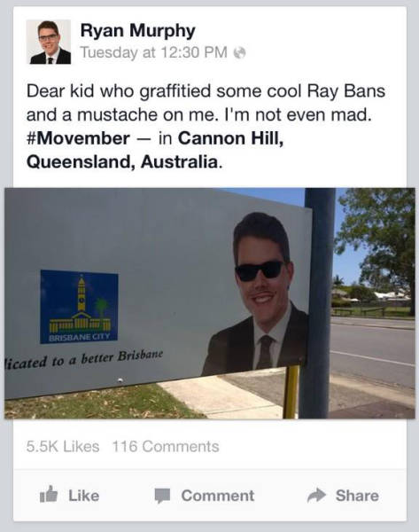
Task: Open the post via the Tuesday 12:30 PM timestamp
Action: click(x=153, y=52)
